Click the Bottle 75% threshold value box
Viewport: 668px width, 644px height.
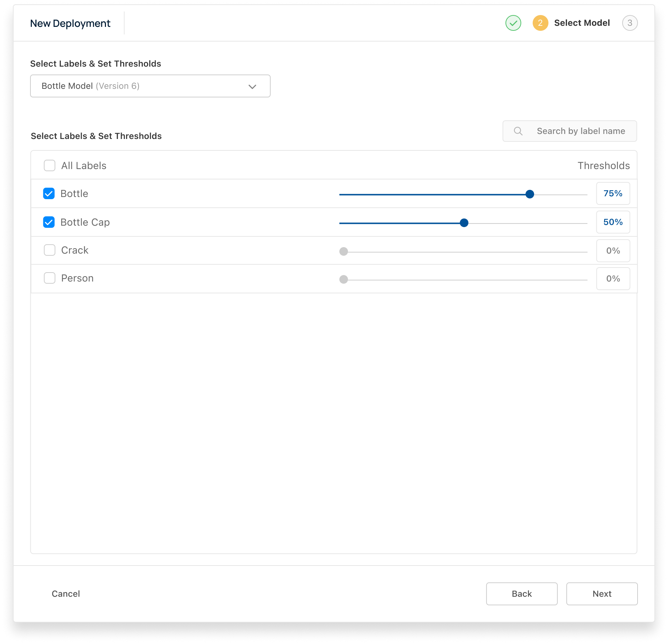(613, 193)
